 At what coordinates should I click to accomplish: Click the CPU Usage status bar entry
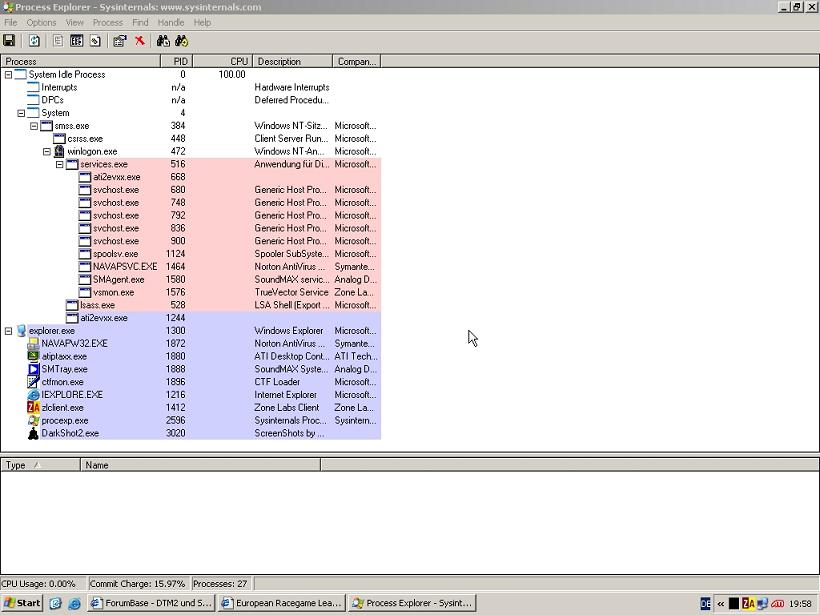pyautogui.click(x=43, y=584)
